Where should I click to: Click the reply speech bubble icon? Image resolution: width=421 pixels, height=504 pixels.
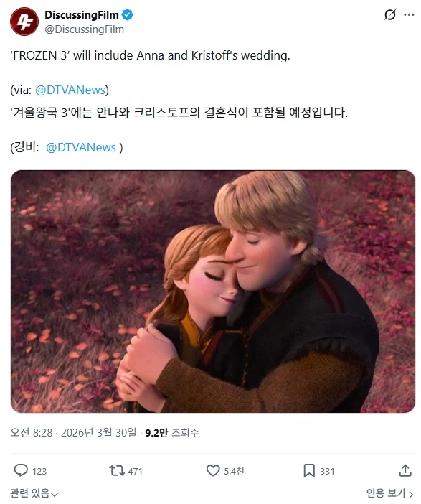tap(21, 470)
